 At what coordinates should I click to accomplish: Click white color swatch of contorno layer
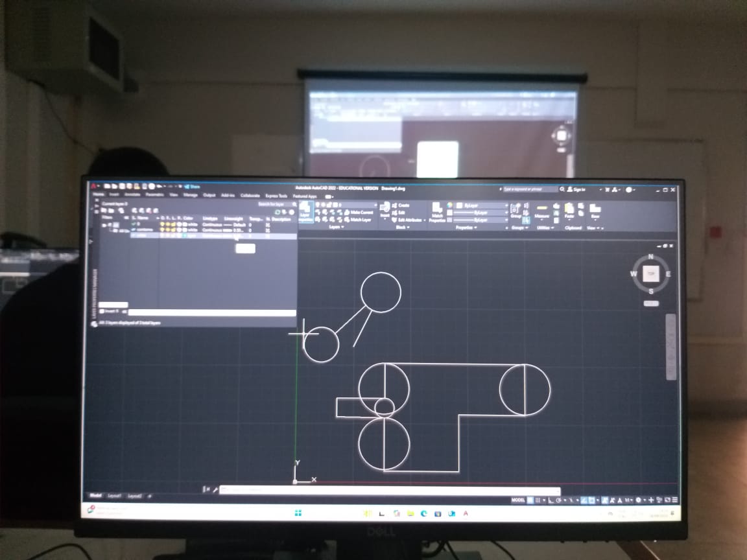click(x=185, y=230)
